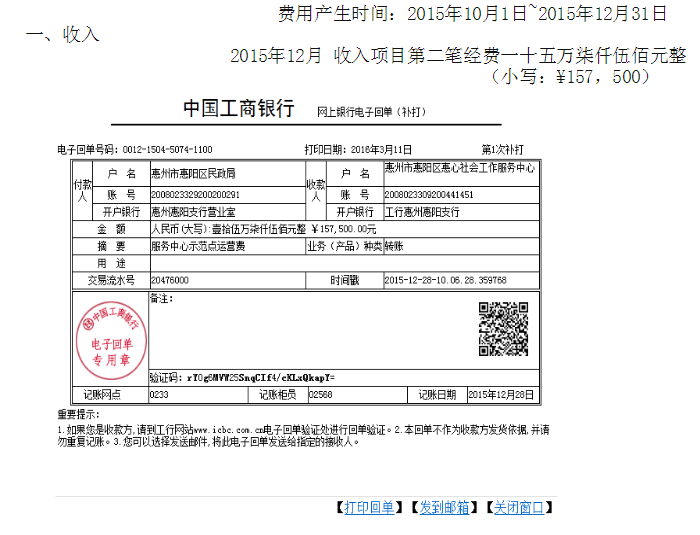Select the 网上银行电子回单（补打） subtitle
This screenshot has width=700, height=535.
point(371,112)
